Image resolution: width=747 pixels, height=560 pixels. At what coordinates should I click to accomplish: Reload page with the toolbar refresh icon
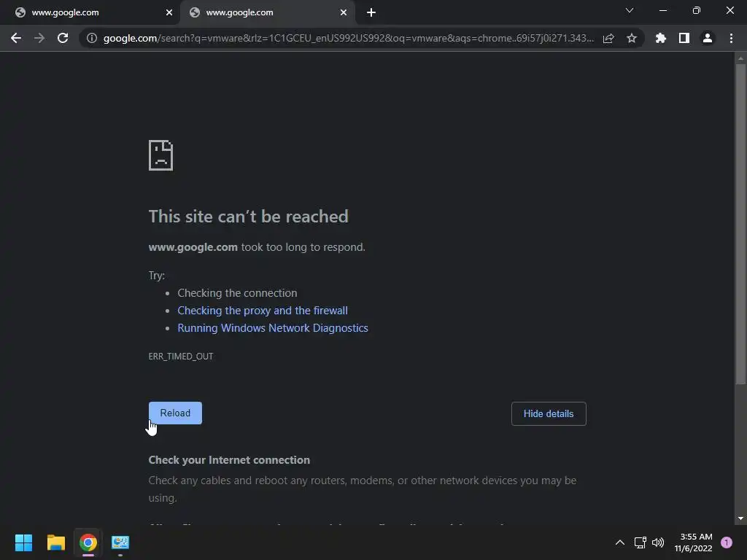click(x=63, y=38)
